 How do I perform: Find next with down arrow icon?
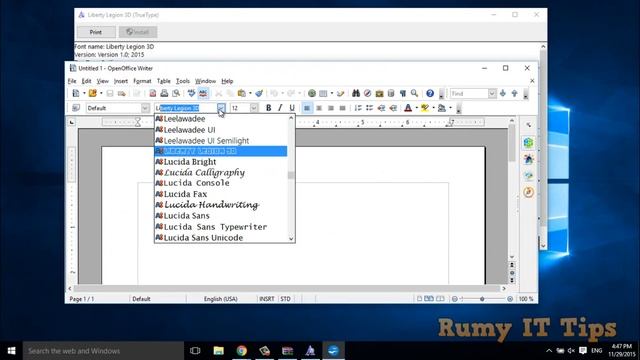tap(503, 93)
